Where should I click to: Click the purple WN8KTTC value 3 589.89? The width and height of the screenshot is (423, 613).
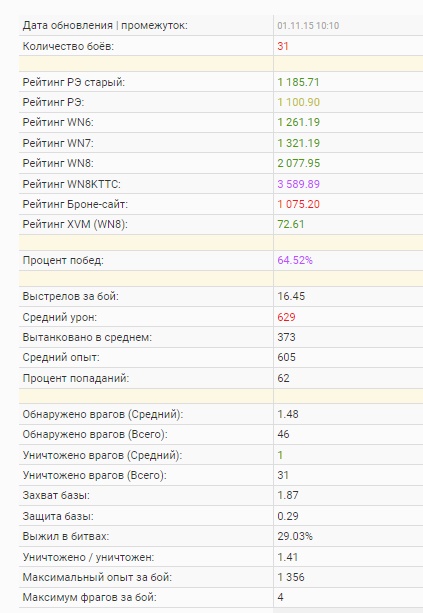(298, 184)
